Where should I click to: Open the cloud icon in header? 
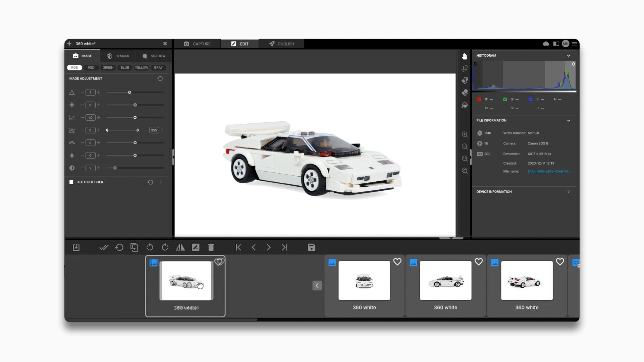[546, 44]
